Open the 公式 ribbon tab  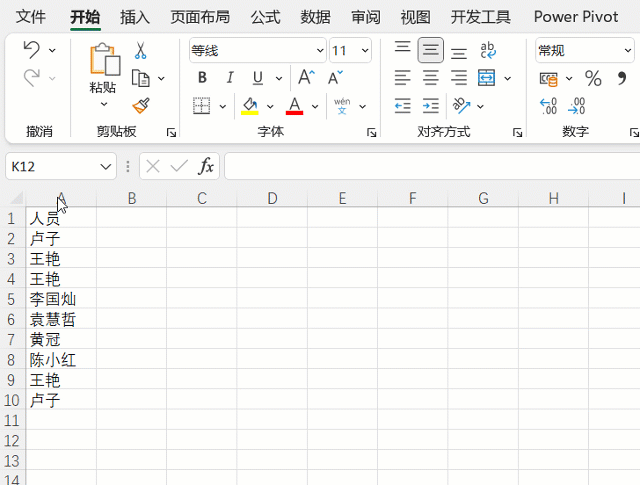pyautogui.click(x=265, y=17)
